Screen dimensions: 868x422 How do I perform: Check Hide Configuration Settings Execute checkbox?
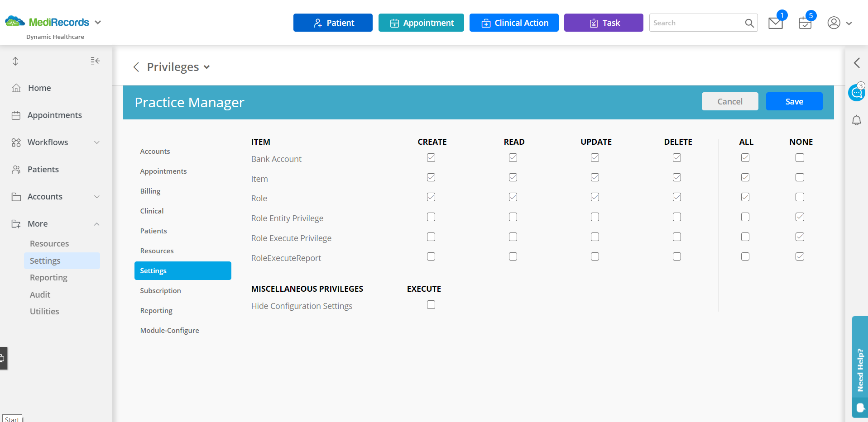click(x=431, y=305)
